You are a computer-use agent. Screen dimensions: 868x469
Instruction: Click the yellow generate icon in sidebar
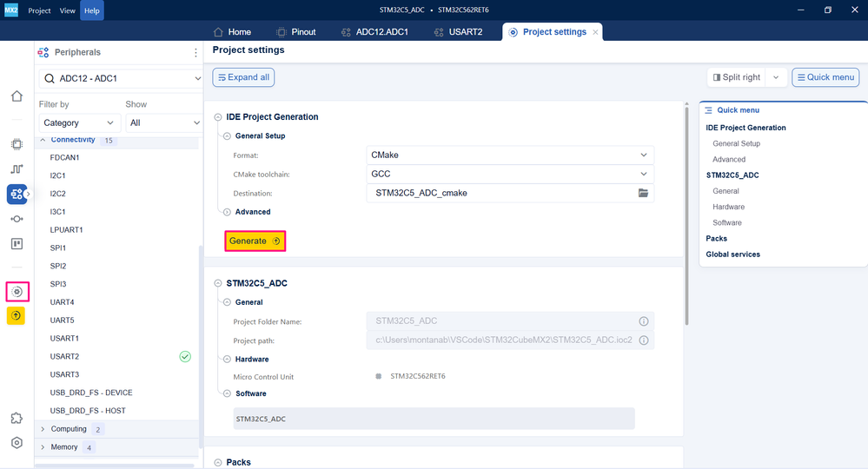pos(16,316)
